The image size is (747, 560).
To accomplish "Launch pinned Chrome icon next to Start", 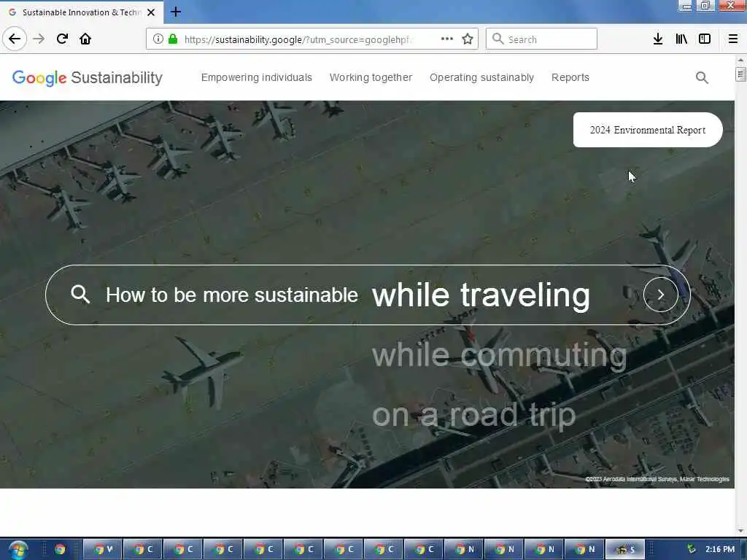I will [60, 549].
